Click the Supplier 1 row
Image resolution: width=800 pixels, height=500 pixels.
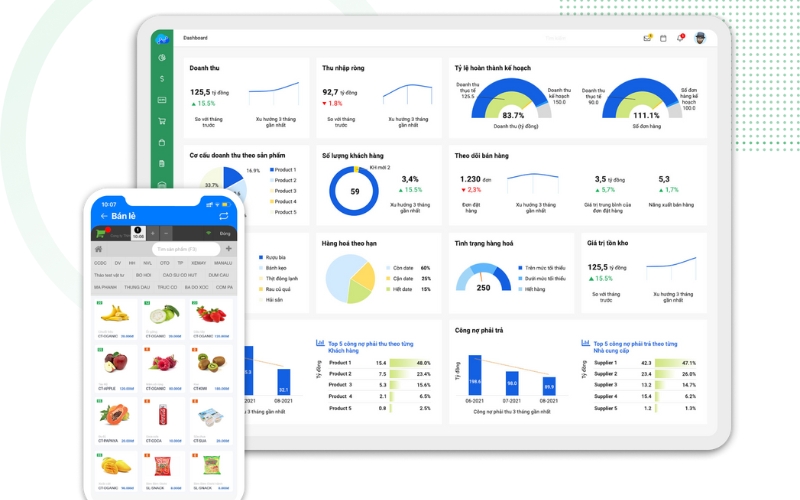645,363
